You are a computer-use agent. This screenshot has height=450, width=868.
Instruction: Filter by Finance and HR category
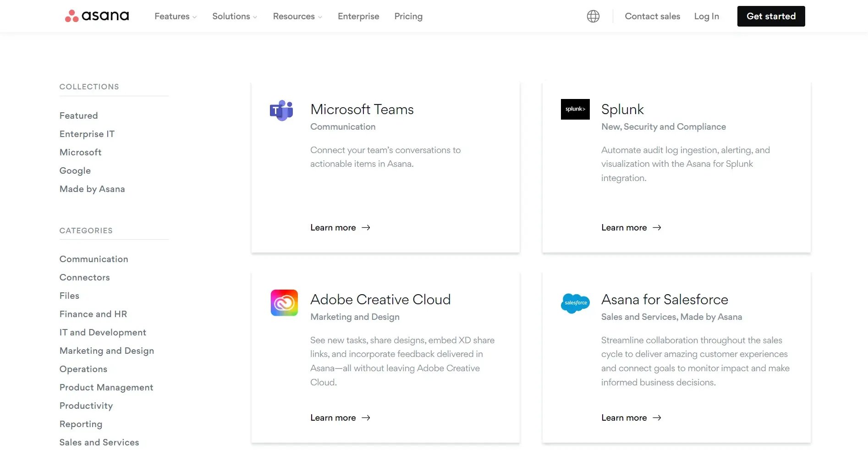tap(93, 314)
